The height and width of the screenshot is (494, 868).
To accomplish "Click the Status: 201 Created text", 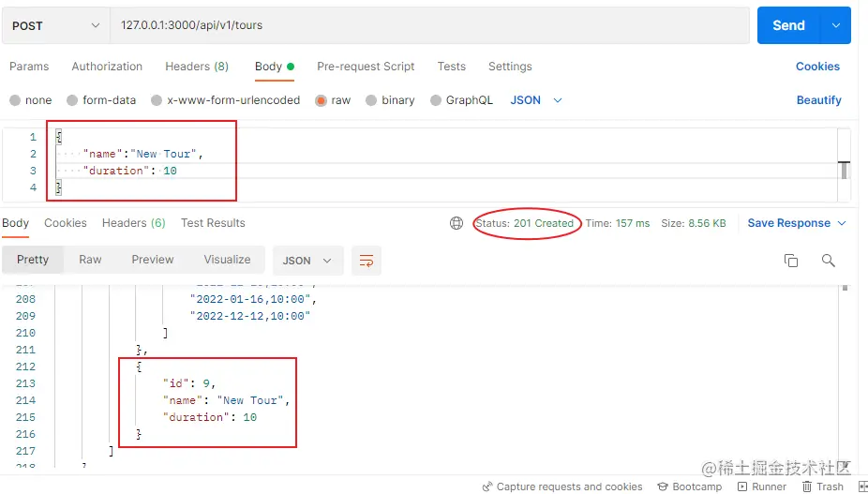I will point(524,223).
